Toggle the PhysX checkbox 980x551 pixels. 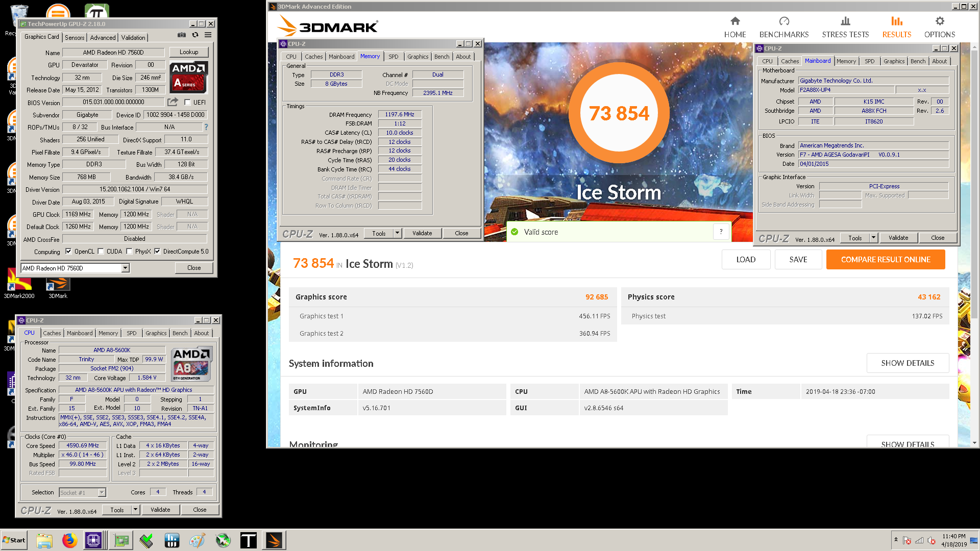(129, 252)
